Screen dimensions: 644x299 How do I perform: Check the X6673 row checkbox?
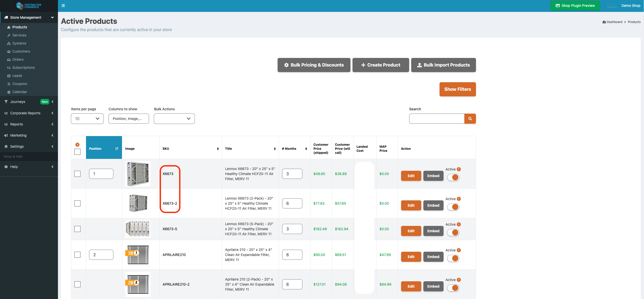[x=77, y=174]
